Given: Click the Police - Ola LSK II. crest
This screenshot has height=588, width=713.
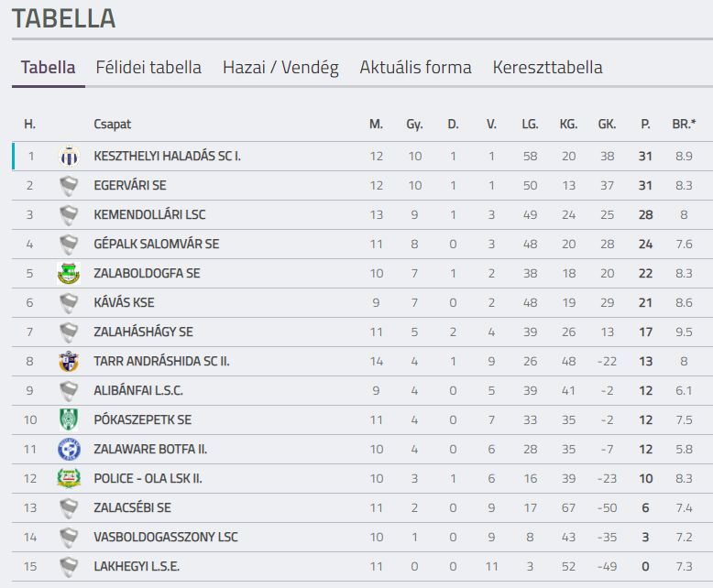Looking at the screenshot, I should 69,478.
